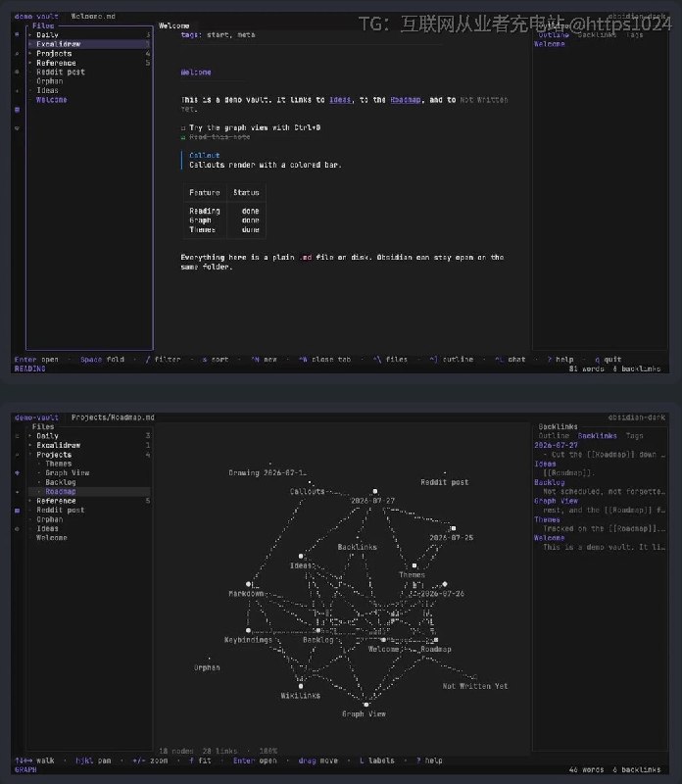This screenshot has width=682, height=784.
Task: Uncheck the 'Read this note' task checkbox
Action: coord(183,137)
